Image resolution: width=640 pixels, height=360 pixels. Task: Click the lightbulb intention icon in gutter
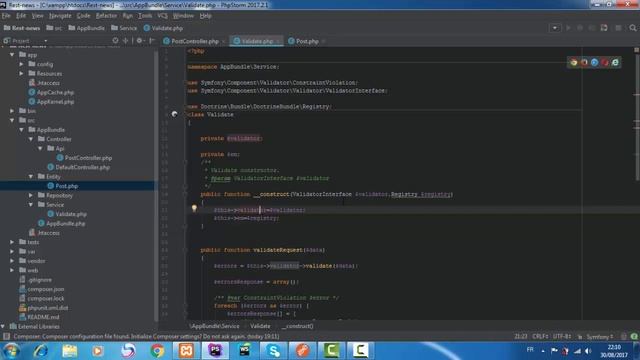click(194, 209)
